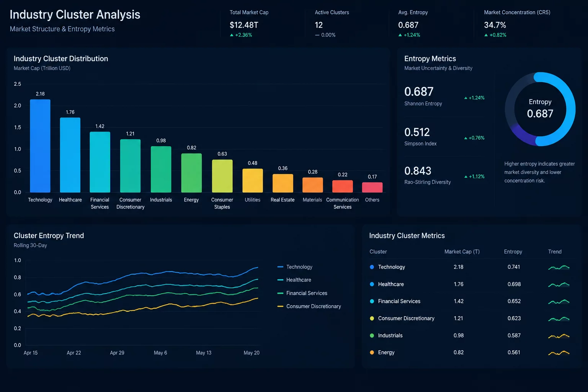This screenshot has width=588, height=392.
Task: Click the $12.48T Total Market Cap value
Action: [x=244, y=25]
